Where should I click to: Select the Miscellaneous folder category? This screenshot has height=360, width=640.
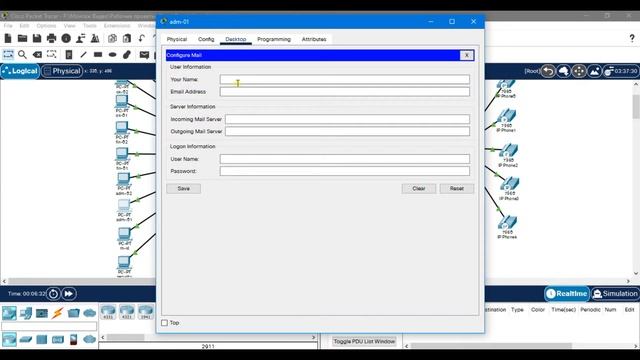click(x=73, y=313)
